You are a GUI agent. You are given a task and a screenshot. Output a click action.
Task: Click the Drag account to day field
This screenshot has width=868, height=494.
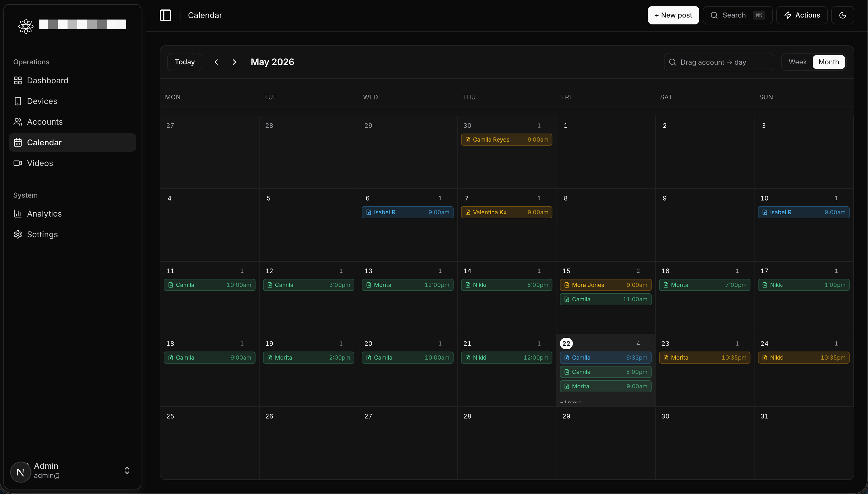[719, 62]
